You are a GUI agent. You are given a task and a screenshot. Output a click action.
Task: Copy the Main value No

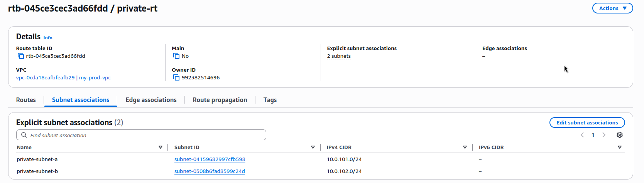(x=176, y=56)
